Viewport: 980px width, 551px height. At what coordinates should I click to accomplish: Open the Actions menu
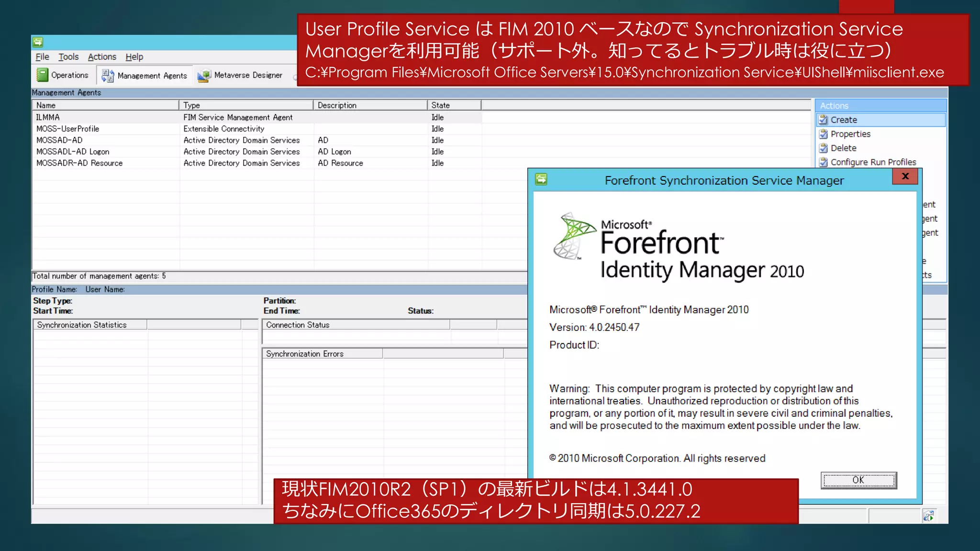click(102, 57)
